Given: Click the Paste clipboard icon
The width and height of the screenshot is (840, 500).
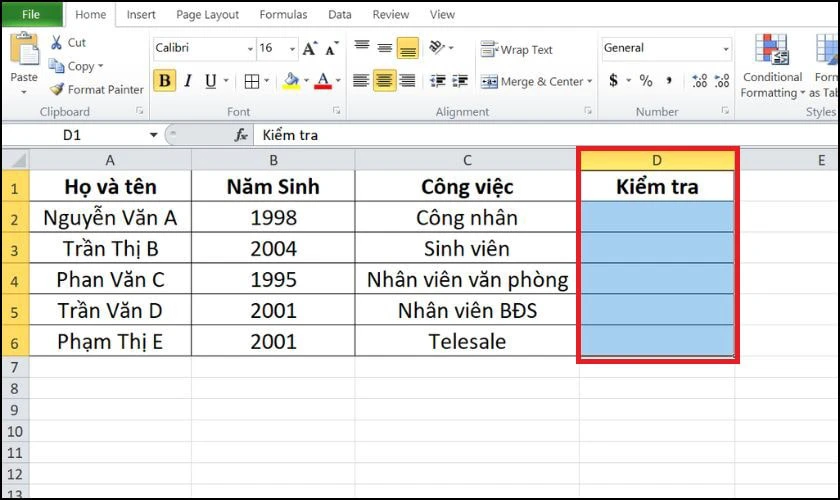Looking at the screenshot, I should tap(24, 49).
